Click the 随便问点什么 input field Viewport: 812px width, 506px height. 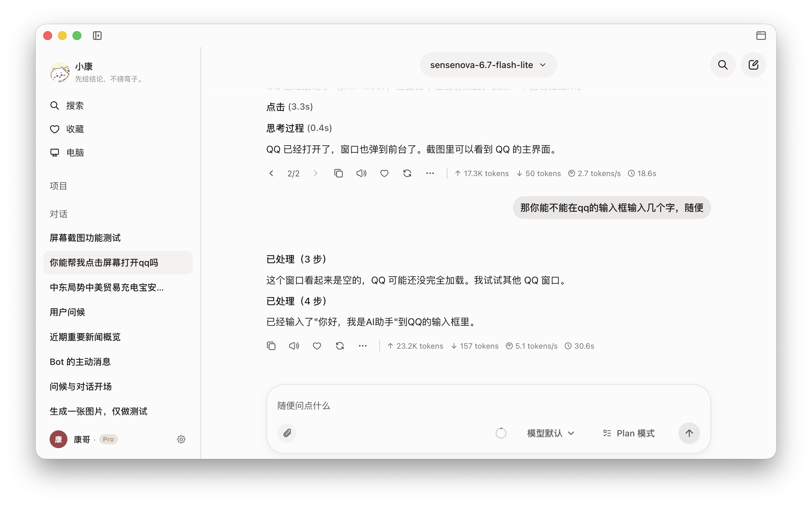coord(488,405)
